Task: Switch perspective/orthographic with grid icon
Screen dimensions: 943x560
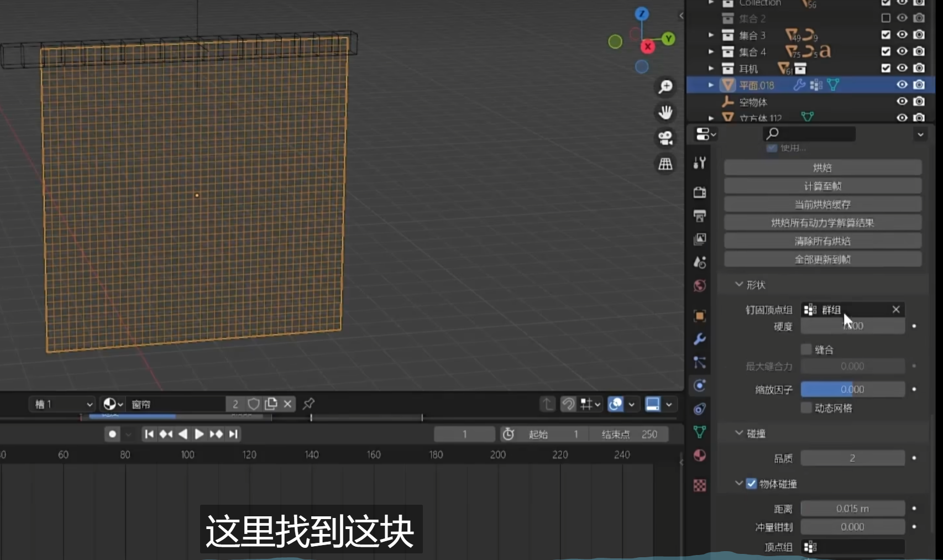Action: [x=666, y=164]
